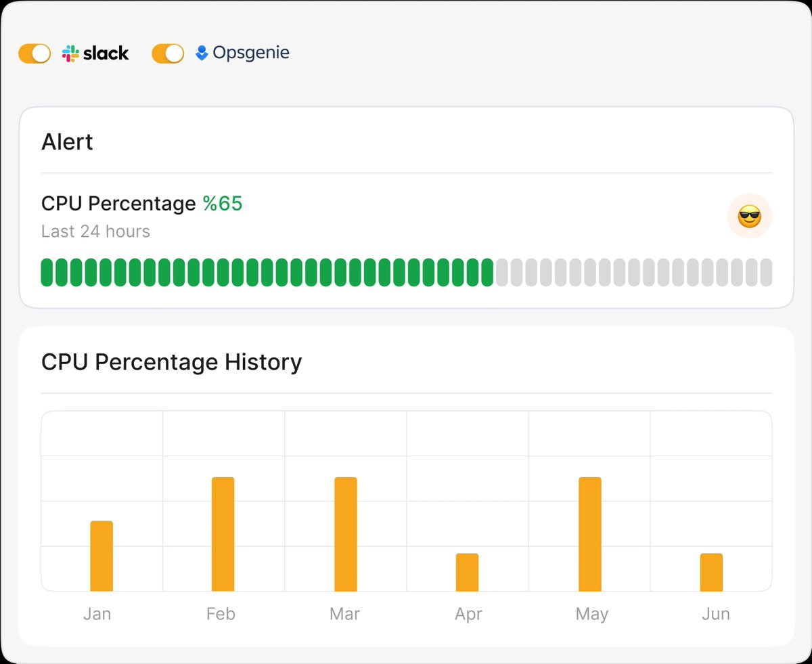Click the 'Mar' axis label

pos(344,614)
